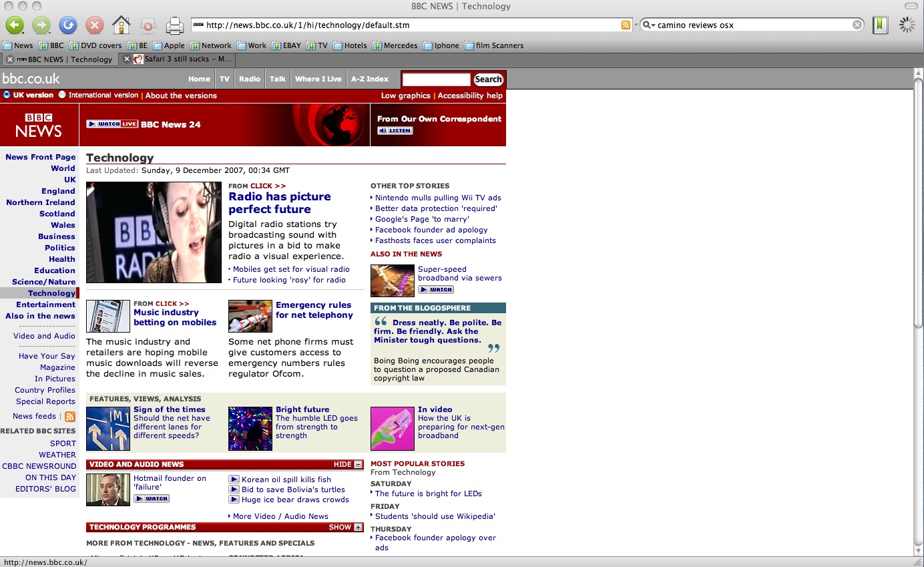
Task: Go back with the green Back arrow
Action: point(15,25)
